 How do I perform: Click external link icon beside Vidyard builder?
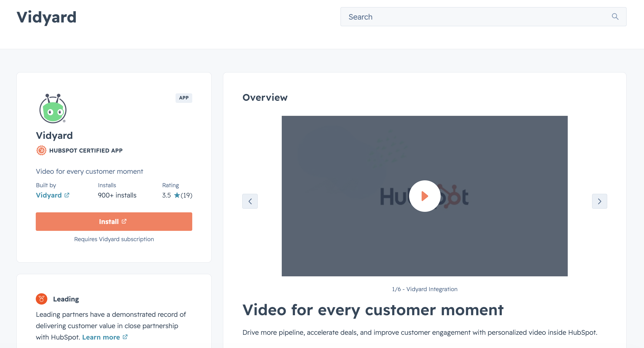[67, 195]
